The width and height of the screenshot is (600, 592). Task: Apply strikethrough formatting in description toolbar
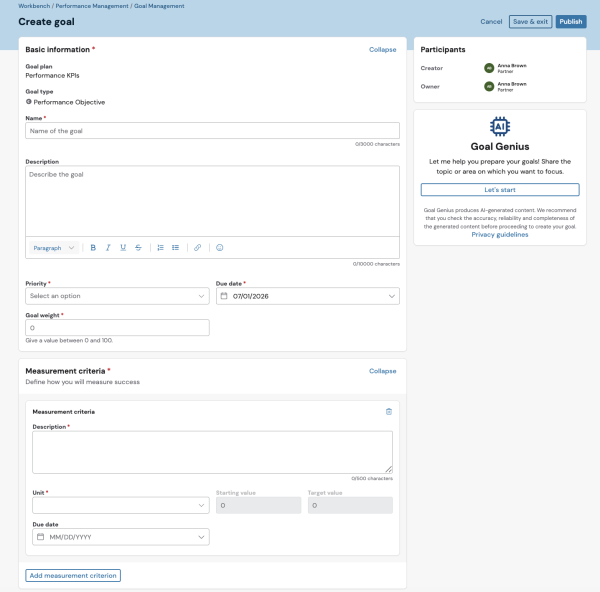click(138, 248)
